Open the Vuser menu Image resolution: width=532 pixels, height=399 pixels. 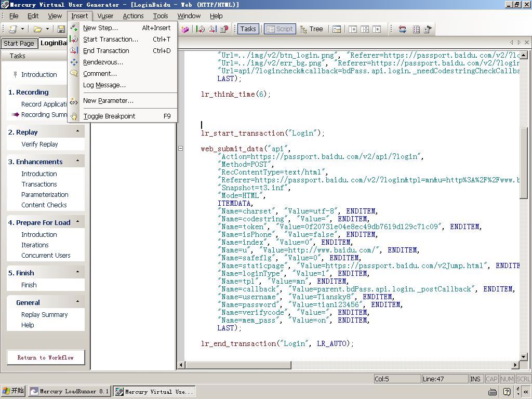105,16
